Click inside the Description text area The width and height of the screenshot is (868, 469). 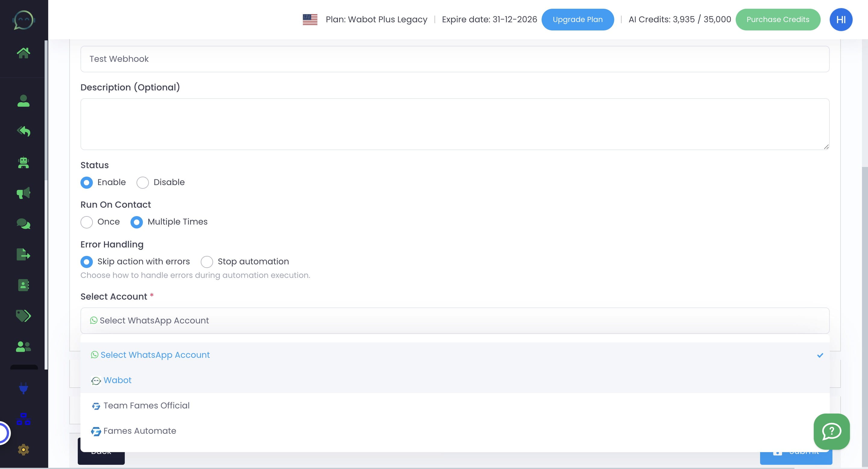pos(454,124)
